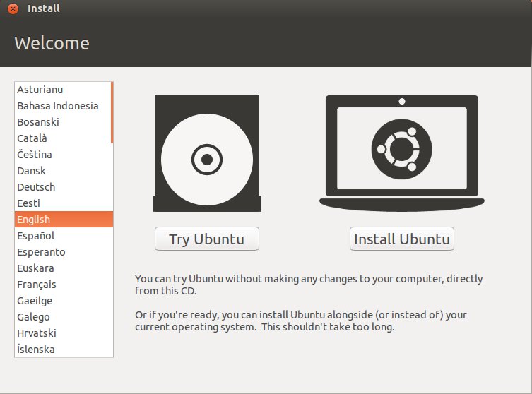This screenshot has height=394, width=532.
Task: Choose Bosanski from the list
Action: click(63, 122)
